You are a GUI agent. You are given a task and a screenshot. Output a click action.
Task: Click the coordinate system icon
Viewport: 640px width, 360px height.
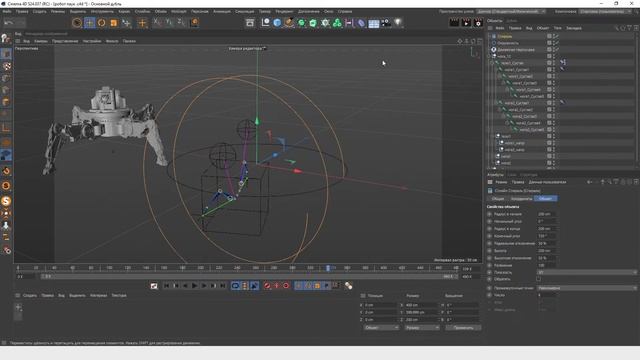pyautogui.click(x=194, y=23)
